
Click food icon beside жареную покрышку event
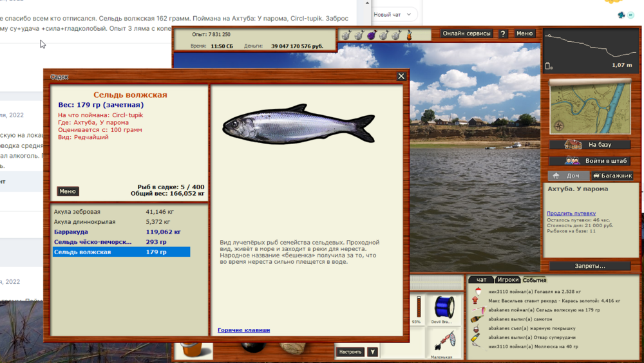(x=476, y=328)
